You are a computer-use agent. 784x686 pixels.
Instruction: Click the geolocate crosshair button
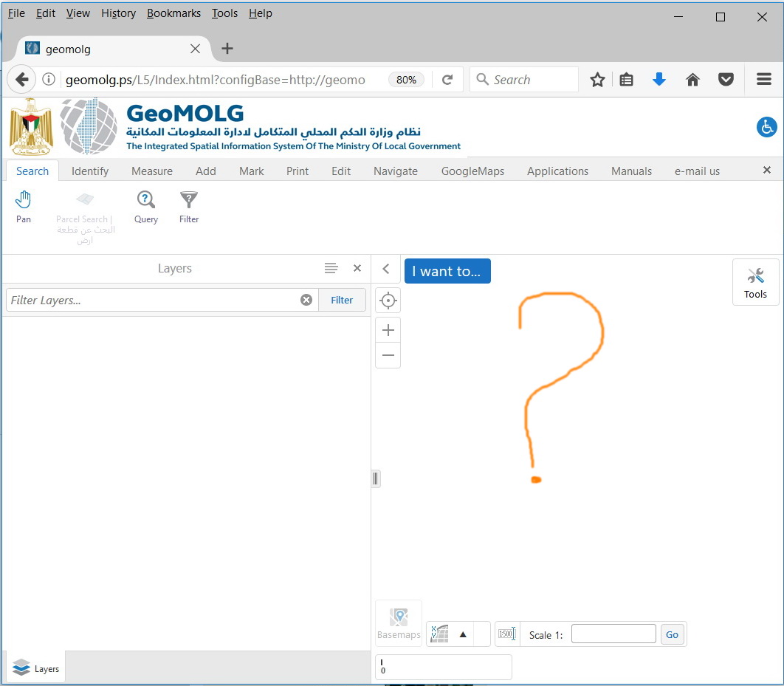pyautogui.click(x=388, y=301)
